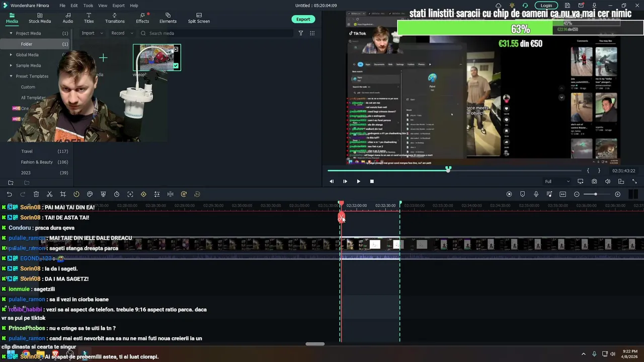
Task: Switch to the Audio tab
Action: point(68,18)
